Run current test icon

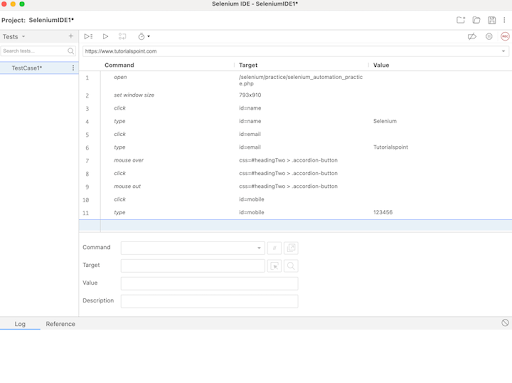click(105, 36)
